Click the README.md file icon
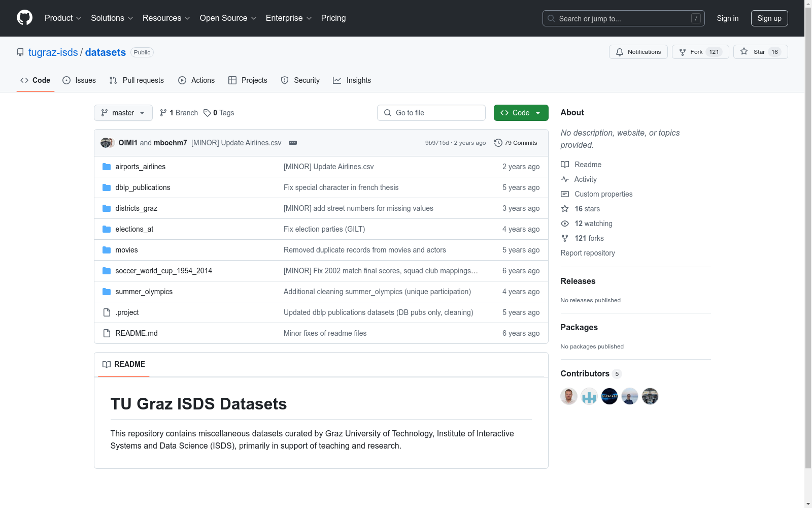 (107, 333)
